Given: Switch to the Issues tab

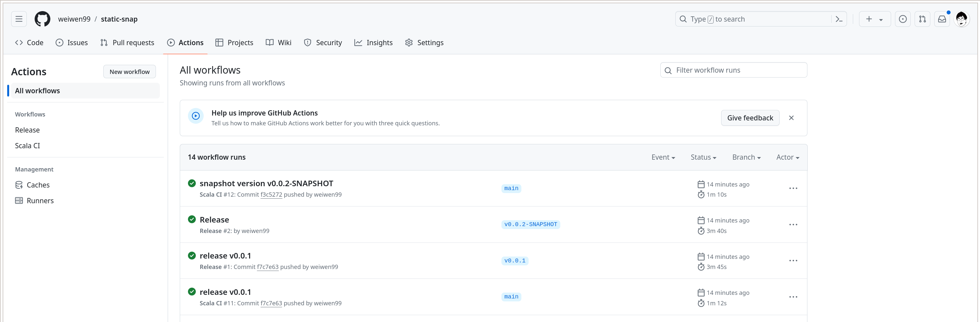Looking at the screenshot, I should point(72,43).
